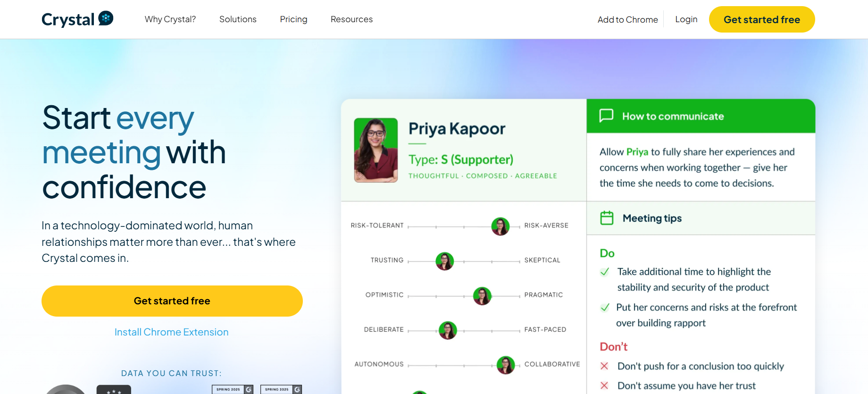Screen dimensions: 868x394
Task: Click X icon beside 'Don't push for a conclusion'
Action: (x=604, y=366)
